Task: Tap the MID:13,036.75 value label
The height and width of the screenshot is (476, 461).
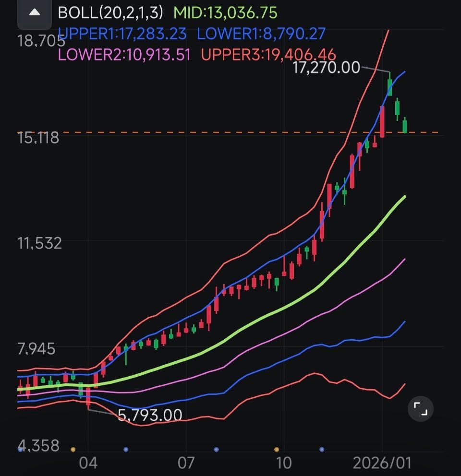Action: tap(225, 12)
